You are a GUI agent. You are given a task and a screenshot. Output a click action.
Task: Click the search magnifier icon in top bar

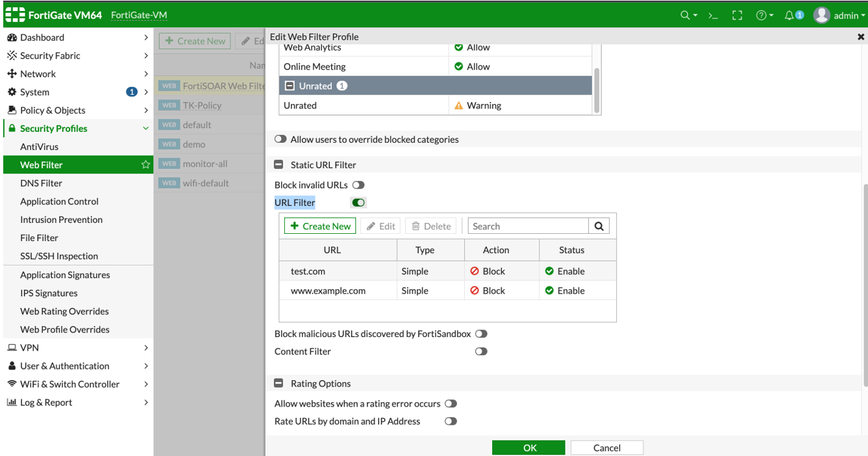click(685, 15)
